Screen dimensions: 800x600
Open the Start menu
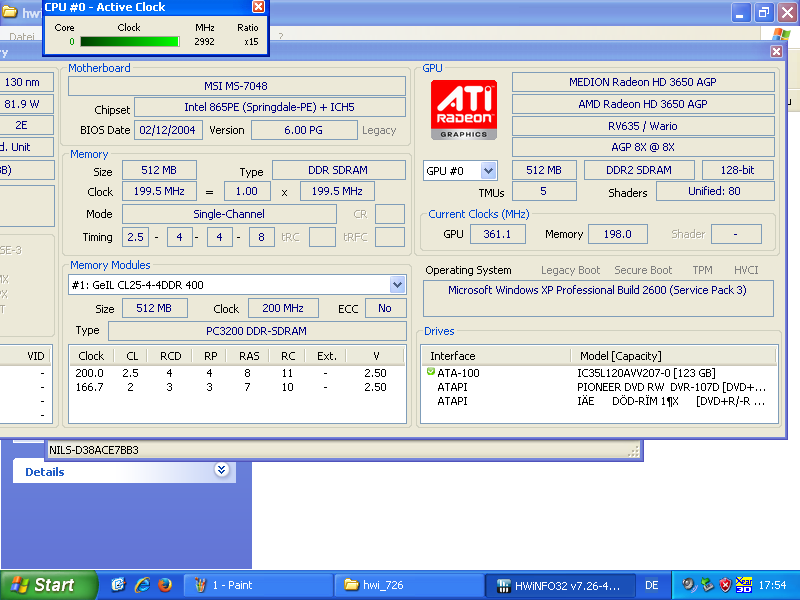coord(48,585)
